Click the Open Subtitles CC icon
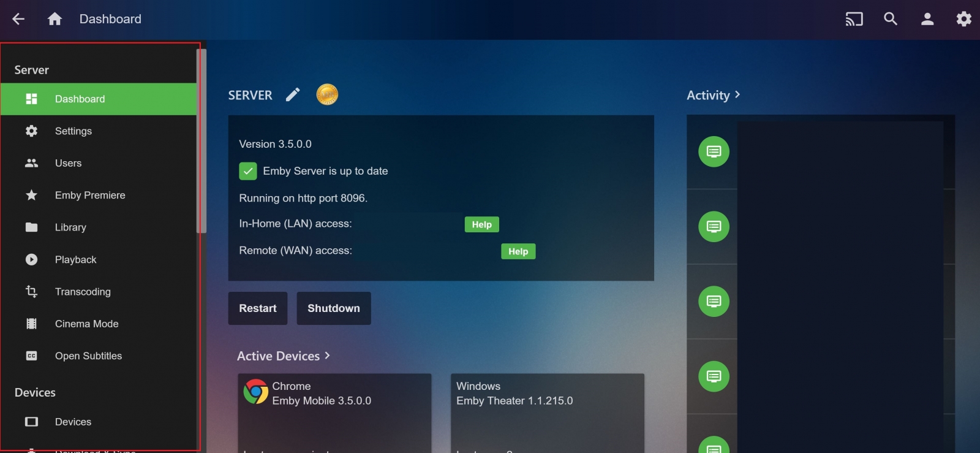The width and height of the screenshot is (980, 453). coord(31,356)
